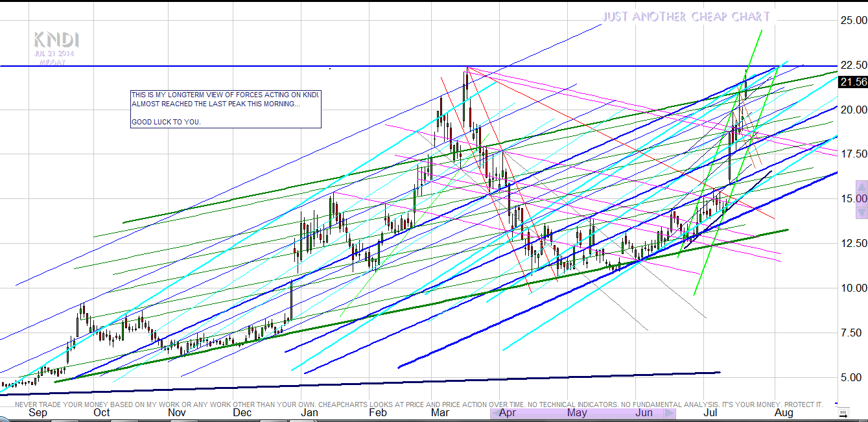Click the price axis scroll-up arrow
Screen dimensions: 868x422
click(861, 187)
